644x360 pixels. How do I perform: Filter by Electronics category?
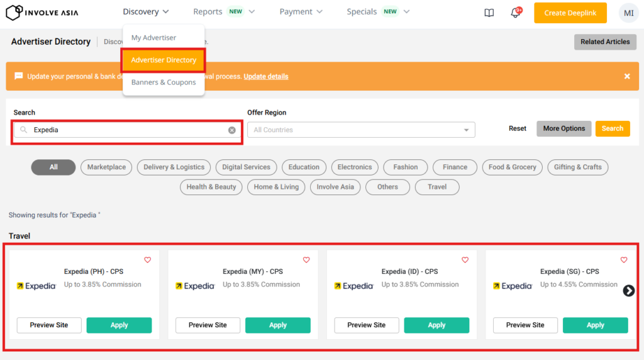[355, 167]
